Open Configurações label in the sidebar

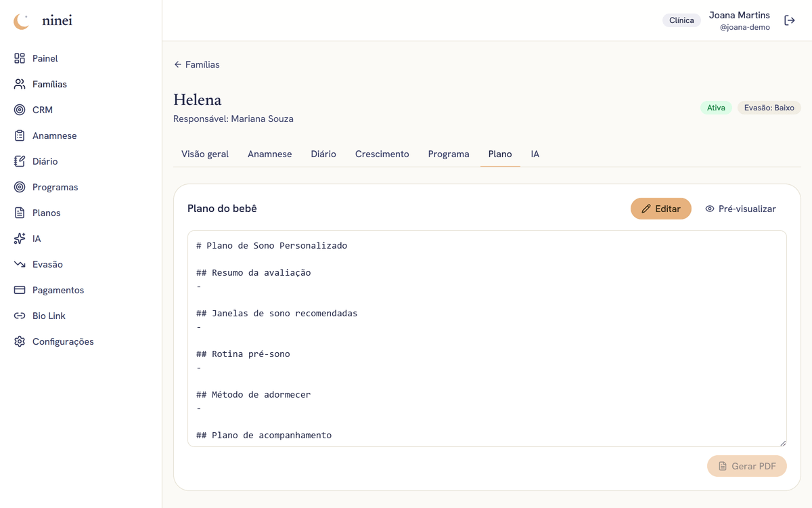click(63, 341)
